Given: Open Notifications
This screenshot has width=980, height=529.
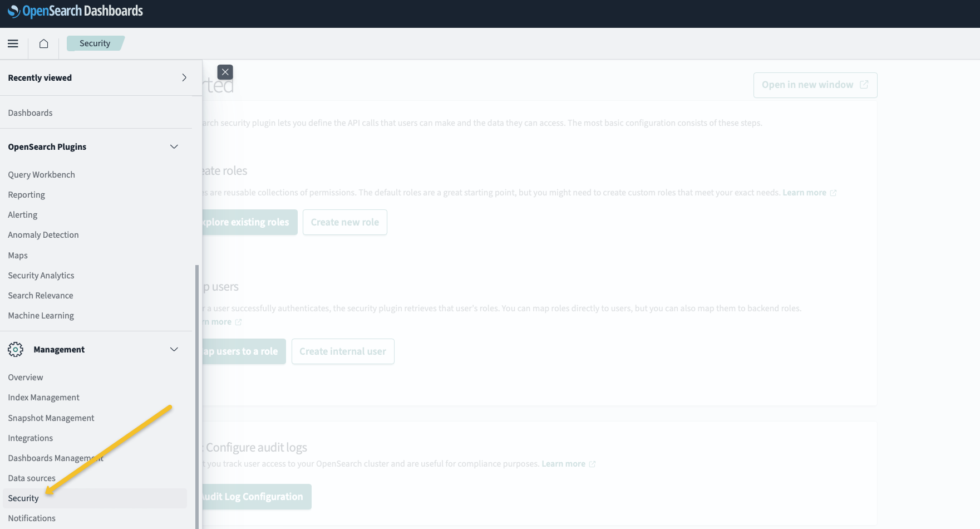Looking at the screenshot, I should pos(32,518).
